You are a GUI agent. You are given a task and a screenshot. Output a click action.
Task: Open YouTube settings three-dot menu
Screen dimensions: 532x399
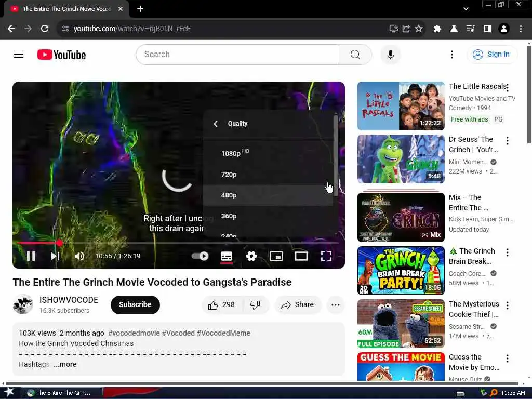(x=451, y=54)
